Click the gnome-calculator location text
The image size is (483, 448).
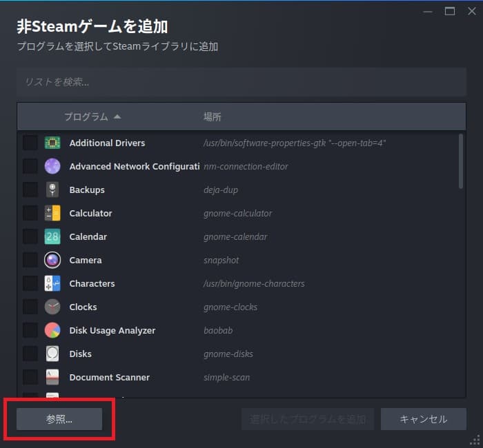pos(238,214)
